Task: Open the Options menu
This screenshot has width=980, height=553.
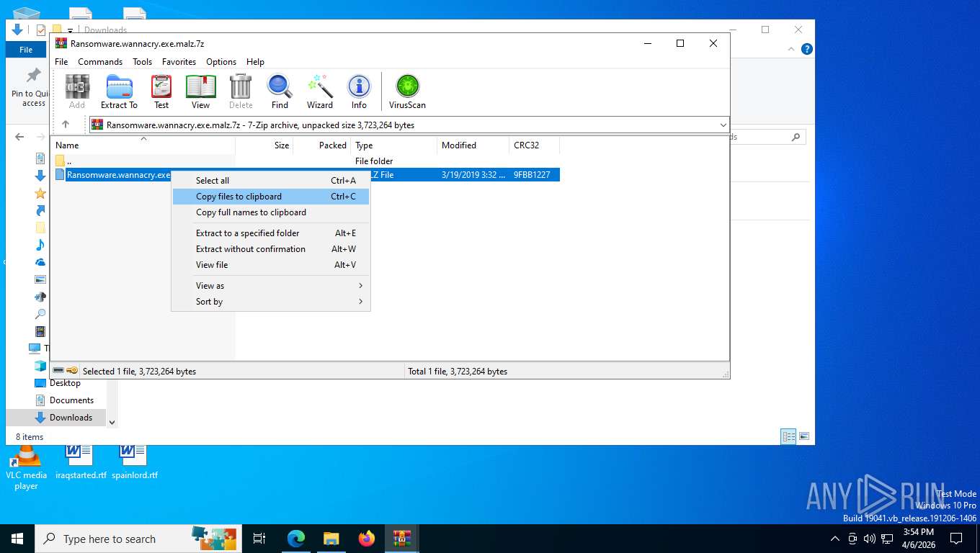Action: tap(221, 62)
